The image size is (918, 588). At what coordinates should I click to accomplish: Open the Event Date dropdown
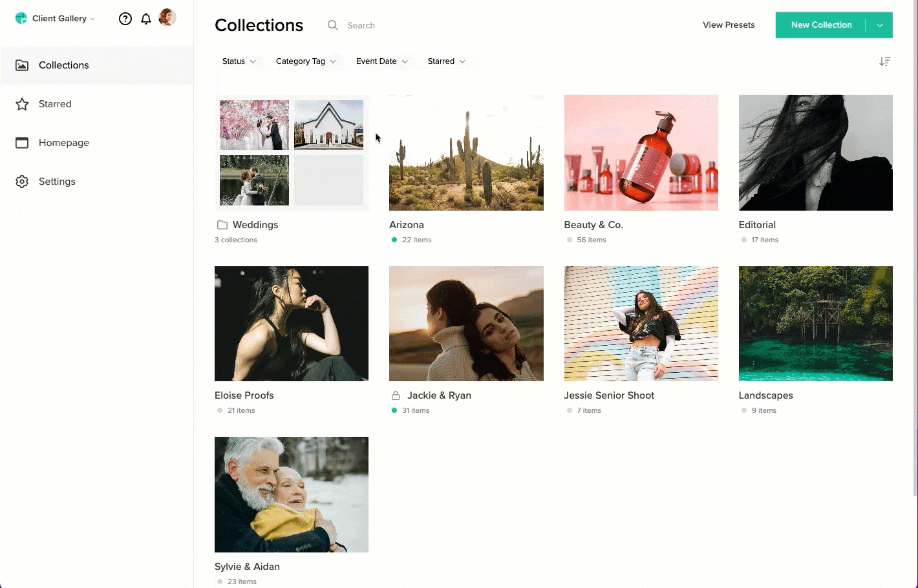[381, 61]
